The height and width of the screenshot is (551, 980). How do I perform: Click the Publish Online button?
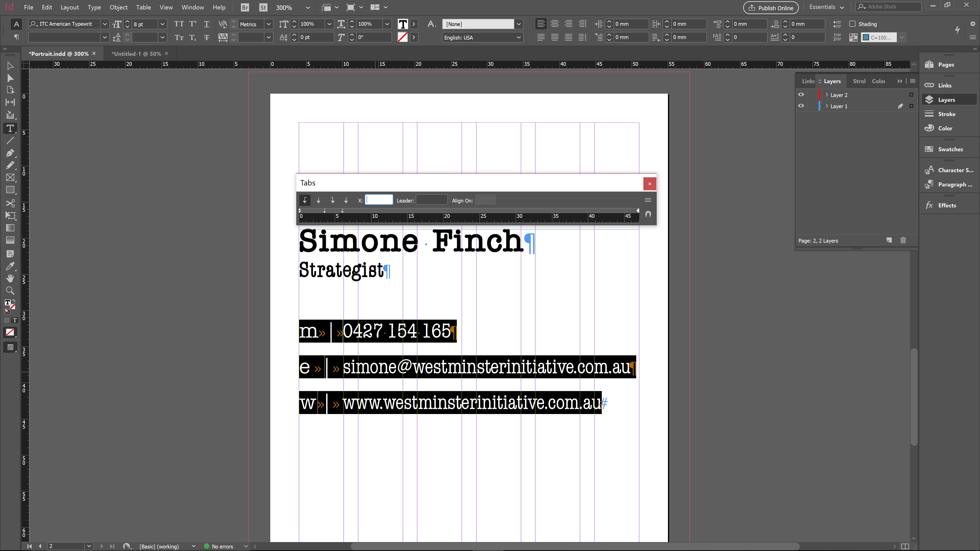(770, 8)
